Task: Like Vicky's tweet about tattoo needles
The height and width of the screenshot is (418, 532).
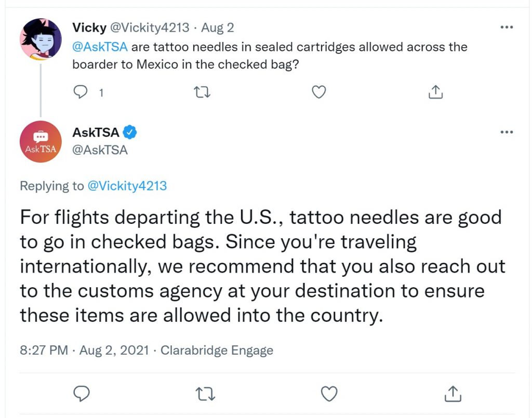Action: tap(318, 92)
